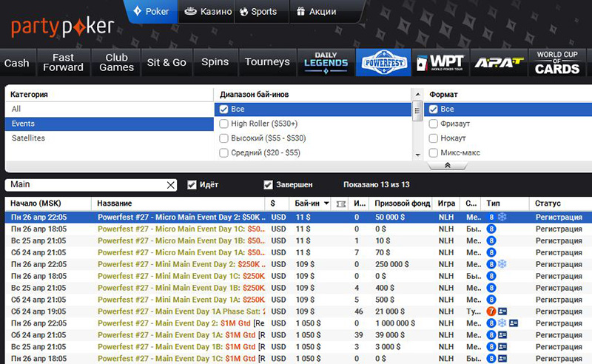Image resolution: width=592 pixels, height=364 pixels.
Task: Check Средний ($20 - $55) filter
Action: [224, 153]
